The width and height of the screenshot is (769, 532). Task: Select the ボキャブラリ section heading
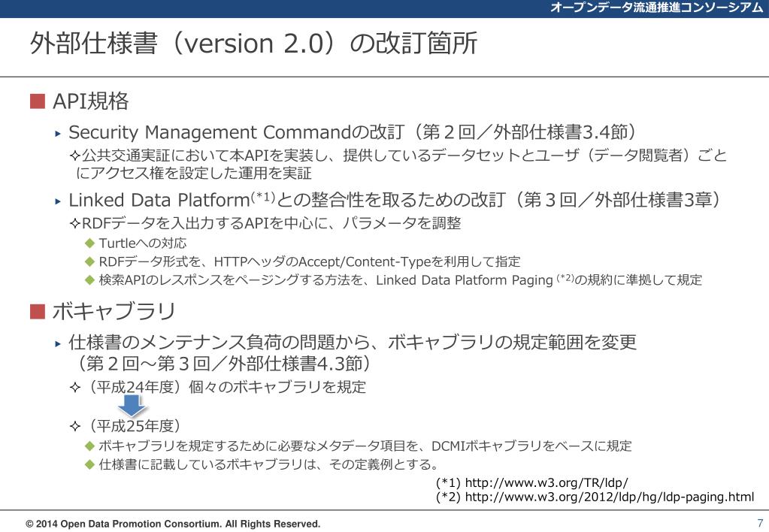[114, 311]
